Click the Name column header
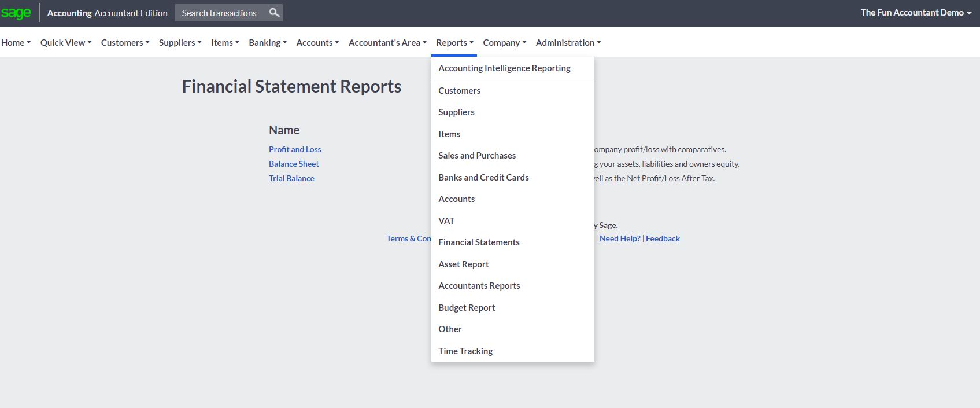 [284, 130]
